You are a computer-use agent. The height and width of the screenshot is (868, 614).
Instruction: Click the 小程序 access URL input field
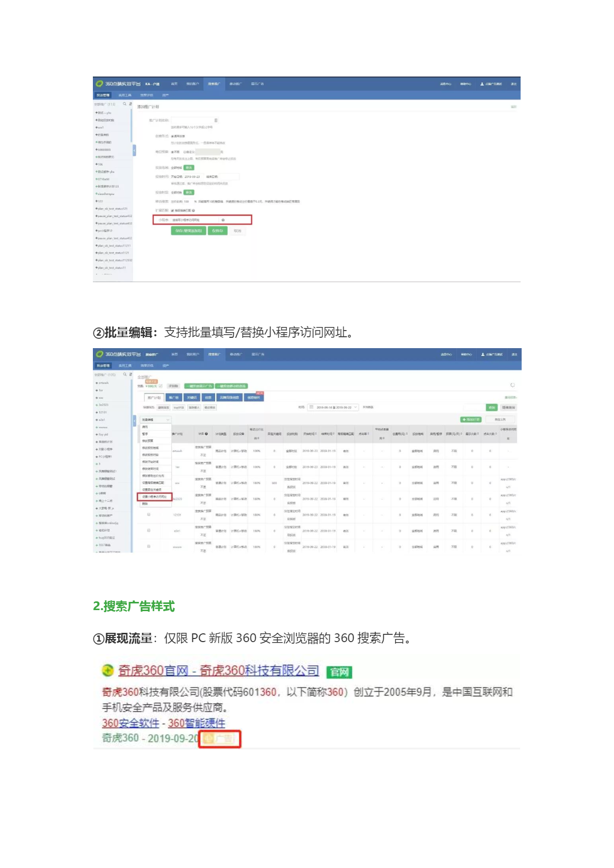click(194, 220)
